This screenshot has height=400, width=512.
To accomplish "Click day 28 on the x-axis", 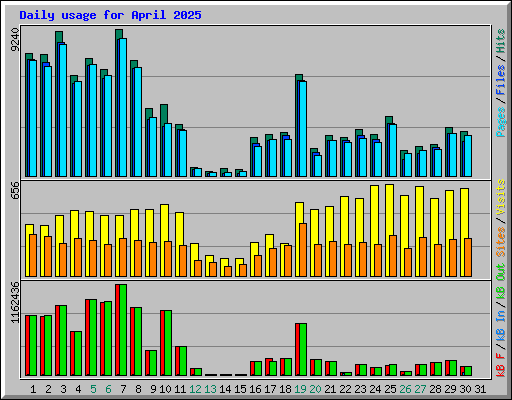I will coord(435,389).
